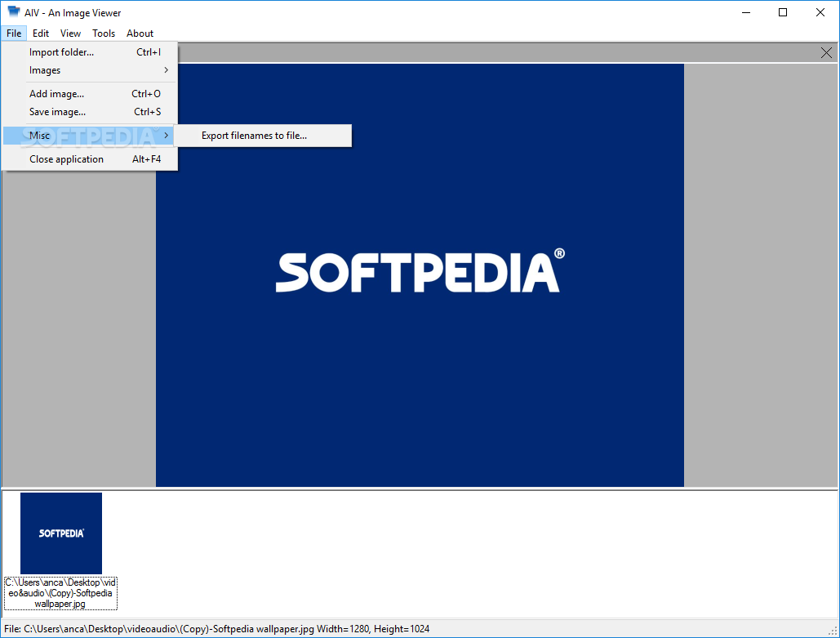
Task: Select Add image... menu entry
Action: tap(90, 94)
